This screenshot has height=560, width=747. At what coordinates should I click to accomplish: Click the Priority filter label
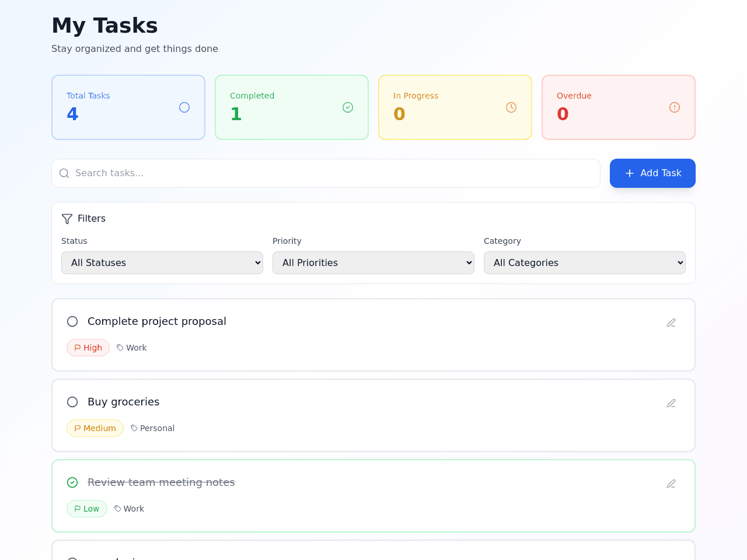click(x=287, y=241)
